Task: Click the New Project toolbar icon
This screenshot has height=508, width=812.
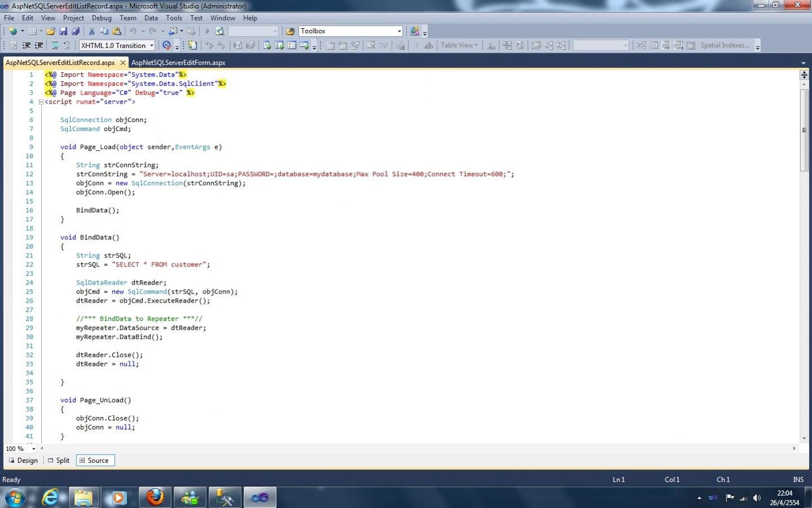Action: (12, 31)
